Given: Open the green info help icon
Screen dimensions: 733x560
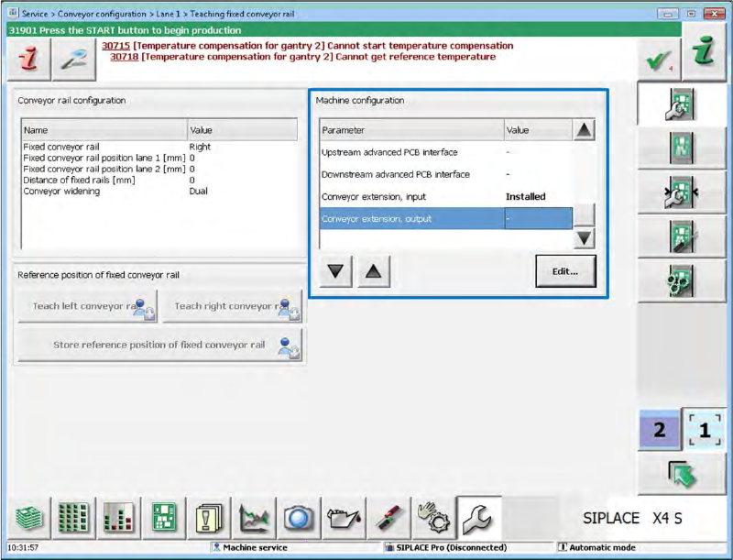Looking at the screenshot, I should pyautogui.click(x=705, y=51).
